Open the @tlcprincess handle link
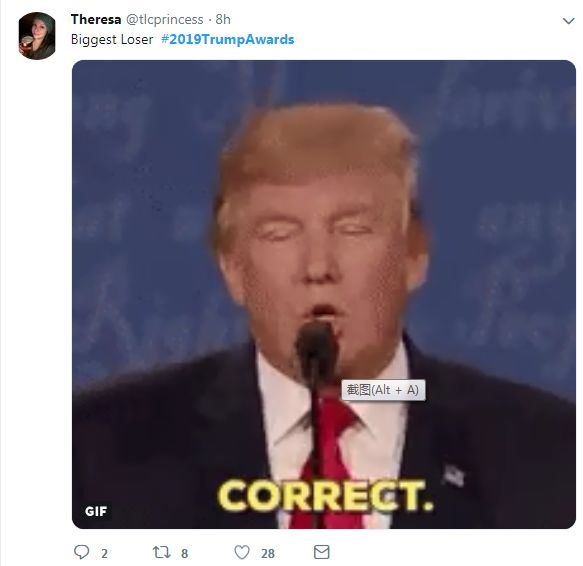 (165, 19)
